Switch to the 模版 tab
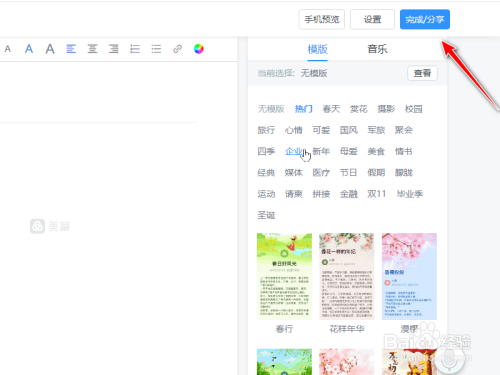Image resolution: width=500 pixels, height=375 pixels. coord(317,49)
